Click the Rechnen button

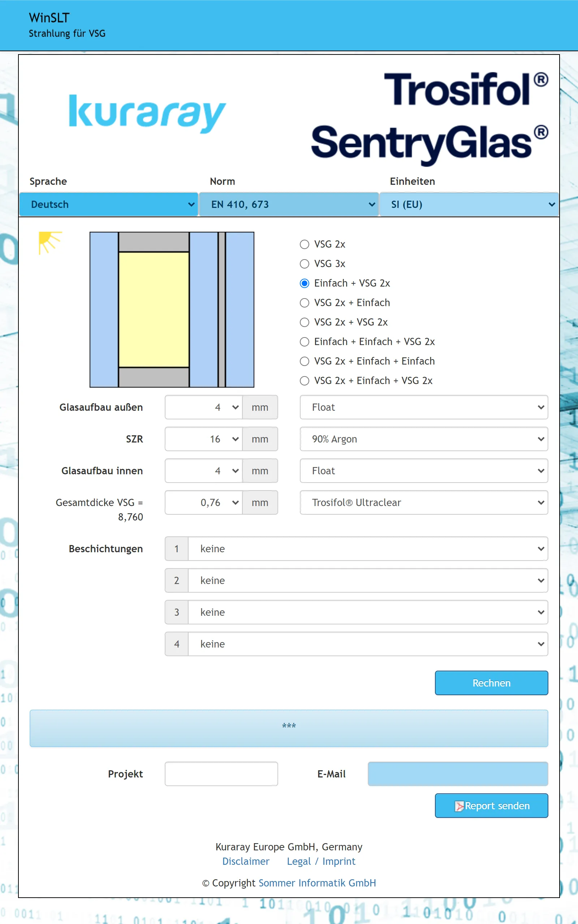pyautogui.click(x=492, y=683)
